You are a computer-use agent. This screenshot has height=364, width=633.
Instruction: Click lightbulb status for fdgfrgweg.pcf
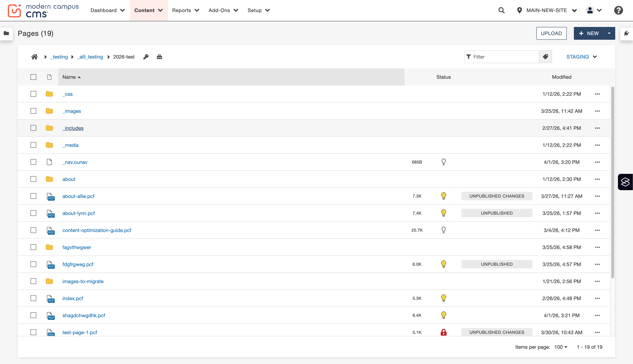pos(443,264)
